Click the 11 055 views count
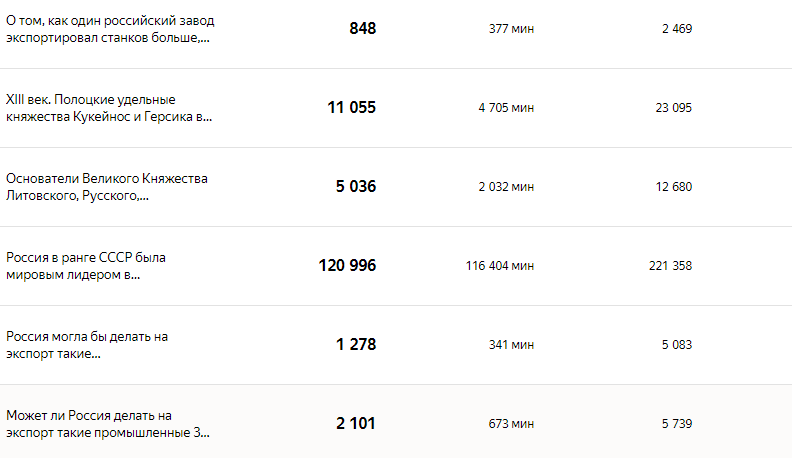The height and width of the screenshot is (458, 792). [x=352, y=108]
